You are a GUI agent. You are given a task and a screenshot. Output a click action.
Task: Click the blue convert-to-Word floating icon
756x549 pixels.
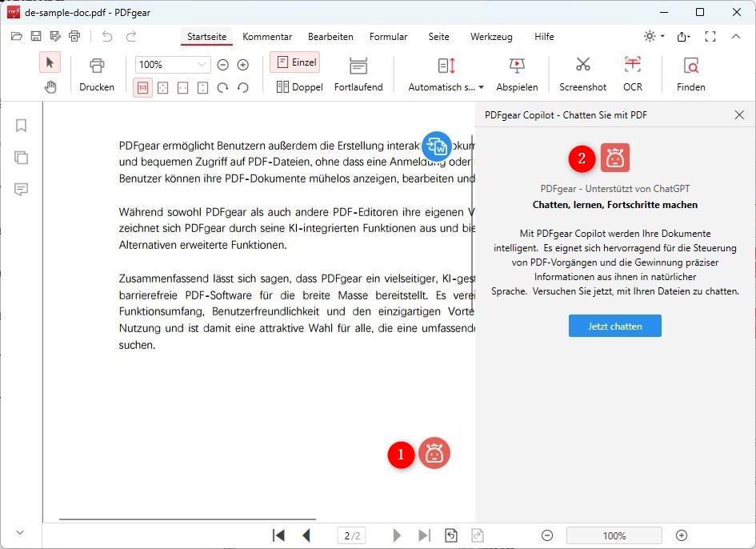[x=437, y=146]
